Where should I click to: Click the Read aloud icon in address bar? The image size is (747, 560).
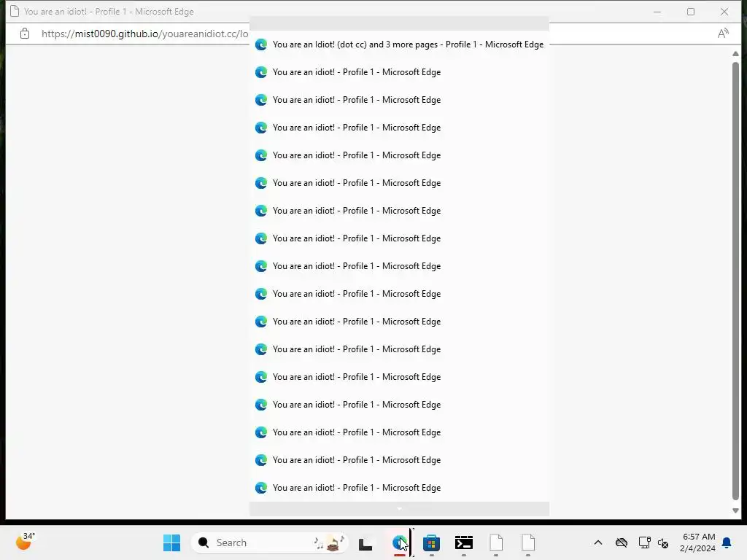723,34
